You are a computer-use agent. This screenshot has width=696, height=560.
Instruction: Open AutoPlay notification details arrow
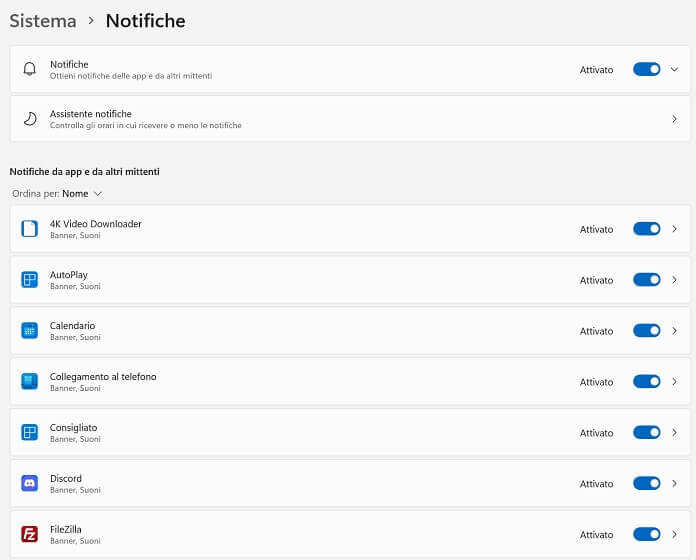coord(674,280)
